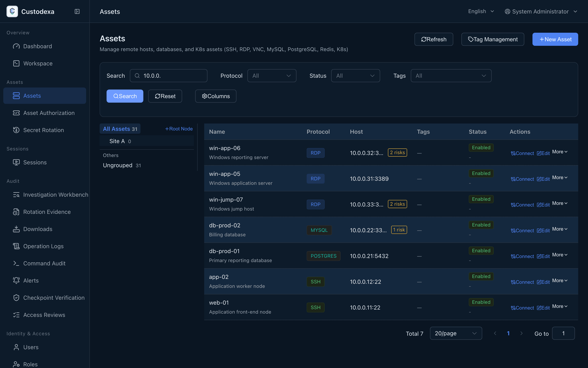Open Dashboard from the sidebar
The width and height of the screenshot is (588, 368).
[45, 46]
